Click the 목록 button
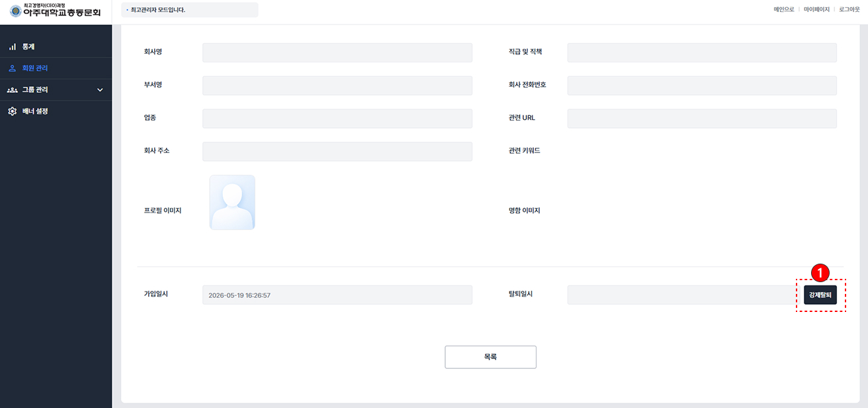 tap(490, 357)
